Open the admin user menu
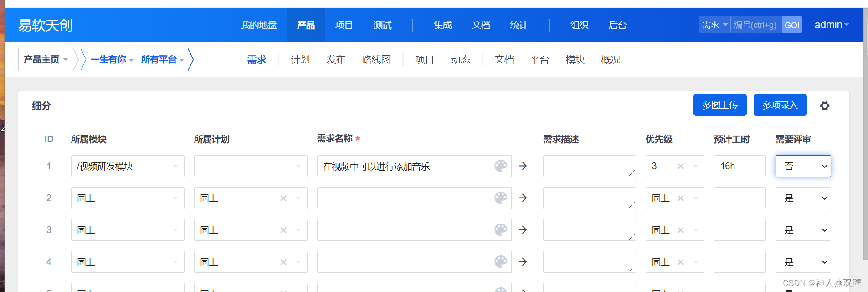 tap(831, 25)
